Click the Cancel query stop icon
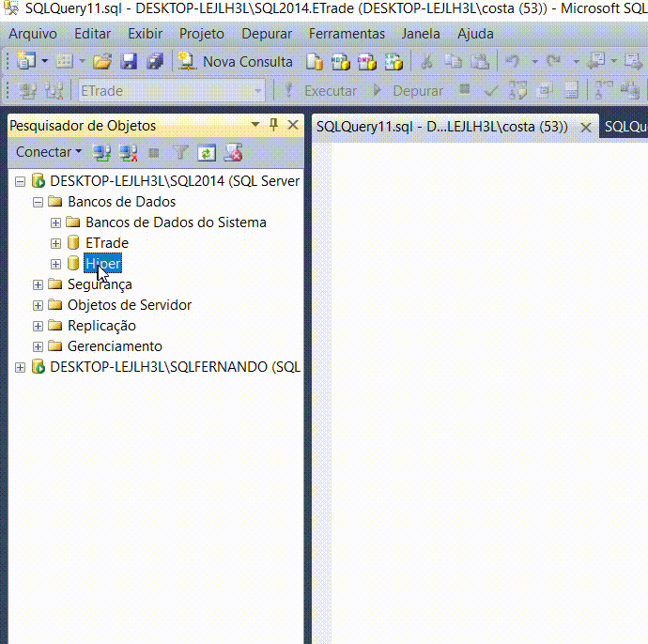648x644 pixels. point(465,89)
